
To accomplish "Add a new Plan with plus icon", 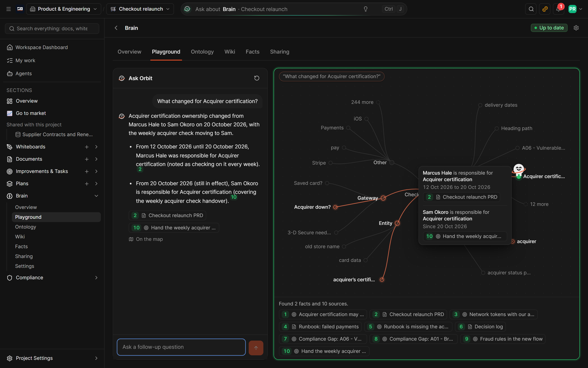I will pos(87,184).
